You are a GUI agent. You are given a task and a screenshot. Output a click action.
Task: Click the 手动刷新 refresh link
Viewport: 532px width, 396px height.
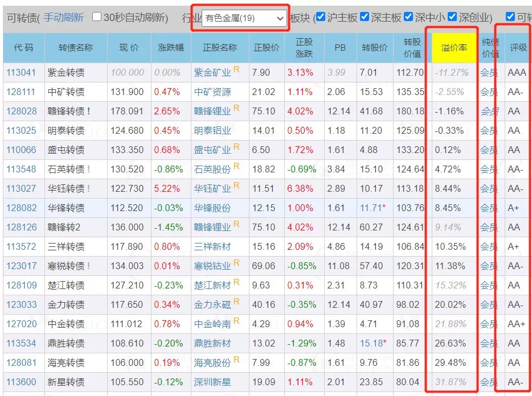tap(64, 18)
